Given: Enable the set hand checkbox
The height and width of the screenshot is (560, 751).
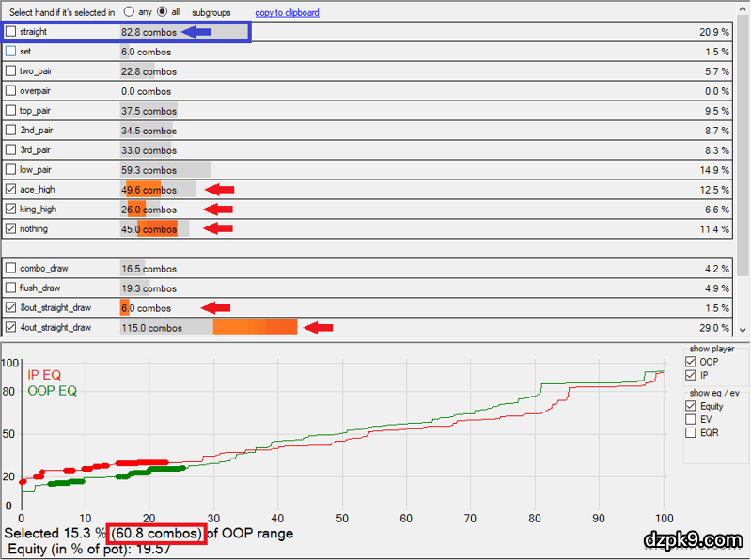Looking at the screenshot, I should click(x=11, y=52).
